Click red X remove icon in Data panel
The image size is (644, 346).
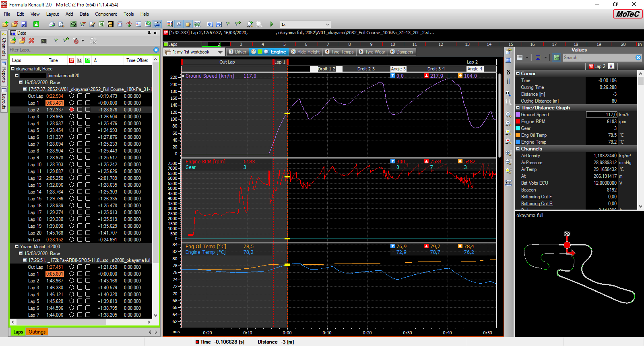(31, 41)
